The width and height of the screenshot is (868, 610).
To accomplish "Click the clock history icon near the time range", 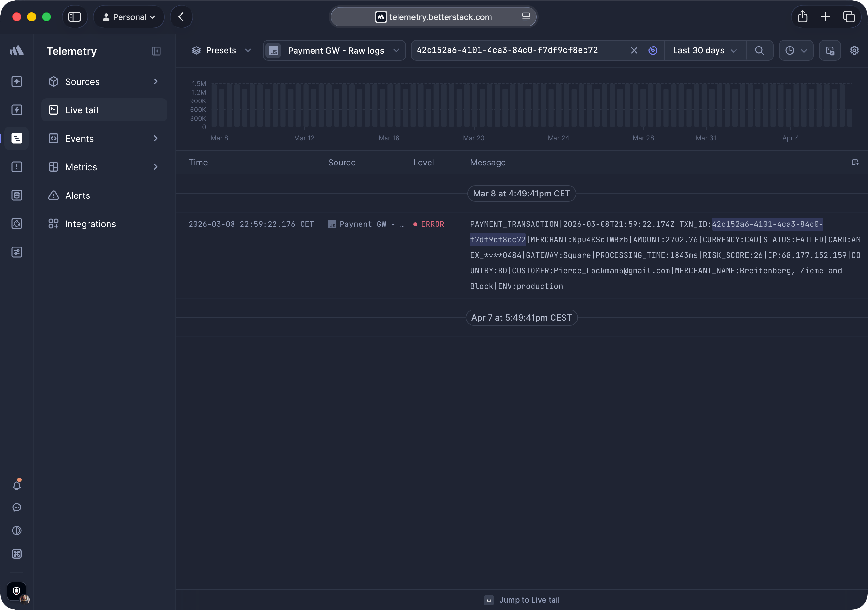I will coord(790,50).
